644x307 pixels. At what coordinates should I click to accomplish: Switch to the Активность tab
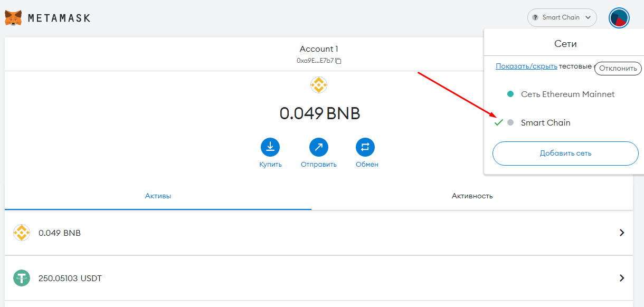[472, 196]
